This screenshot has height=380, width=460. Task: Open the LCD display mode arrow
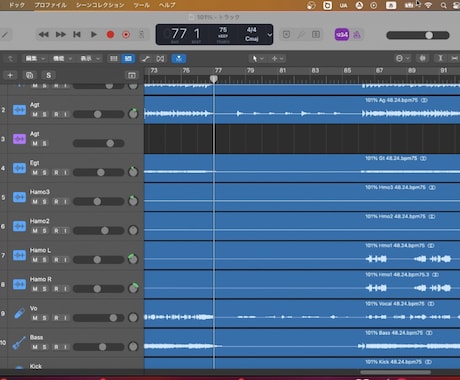(269, 35)
